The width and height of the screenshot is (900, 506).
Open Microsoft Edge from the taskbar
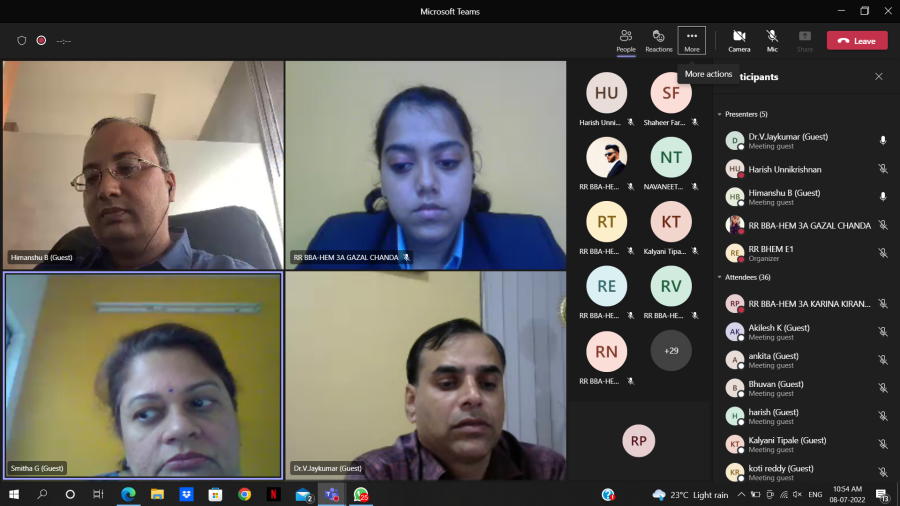click(x=128, y=494)
